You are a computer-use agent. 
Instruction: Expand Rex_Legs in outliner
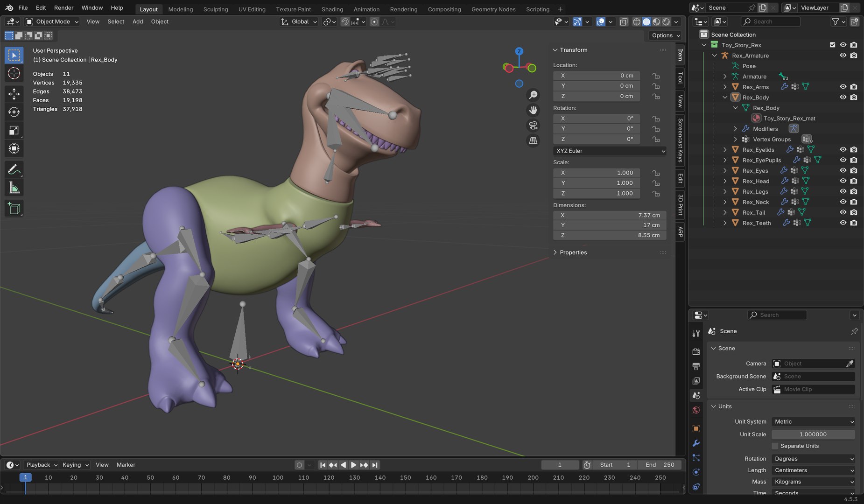725,192
